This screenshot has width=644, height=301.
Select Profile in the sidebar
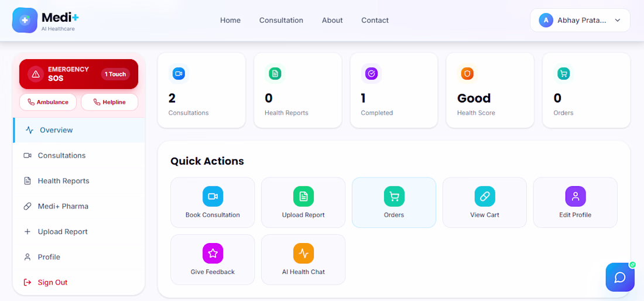(x=79, y=257)
